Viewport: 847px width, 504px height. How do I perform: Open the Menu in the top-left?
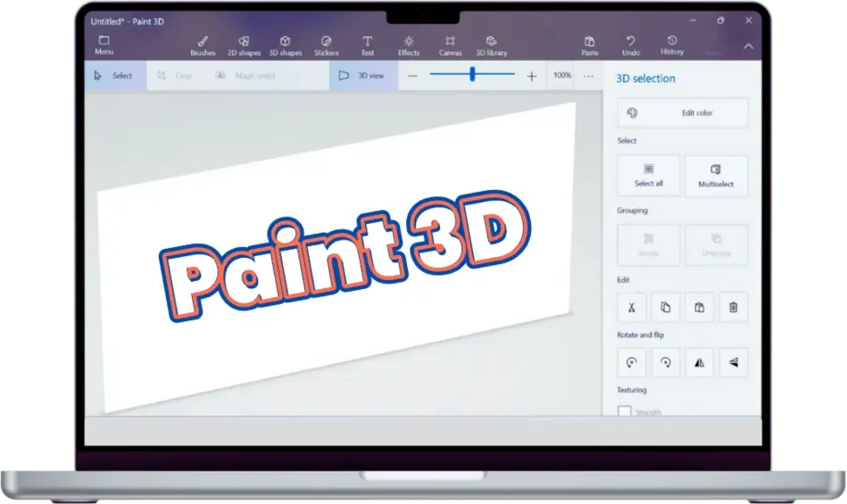tap(104, 45)
